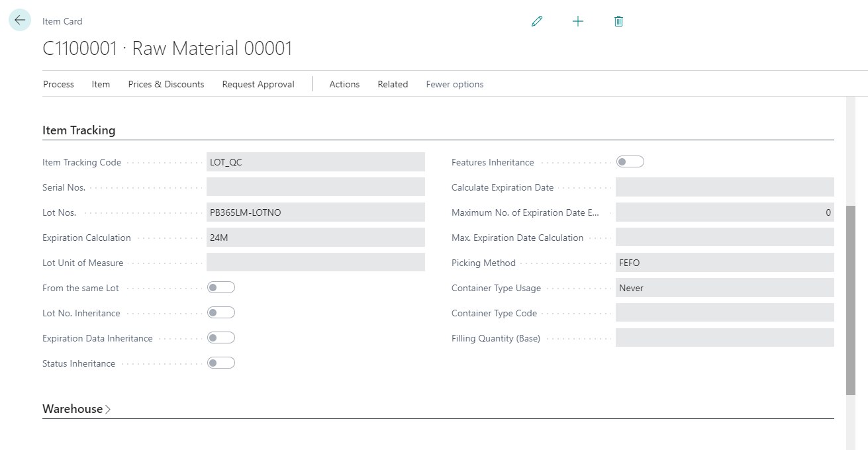Go back using the arrow button
868x450 pixels.
click(x=20, y=21)
